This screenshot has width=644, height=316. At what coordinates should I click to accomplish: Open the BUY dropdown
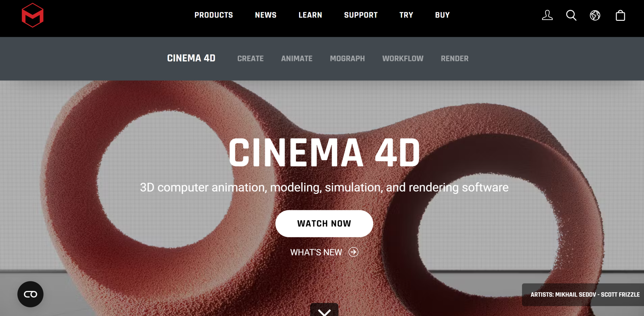[x=442, y=15]
